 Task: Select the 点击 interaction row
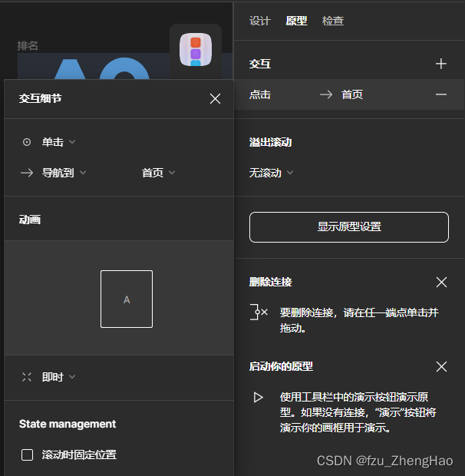point(349,94)
